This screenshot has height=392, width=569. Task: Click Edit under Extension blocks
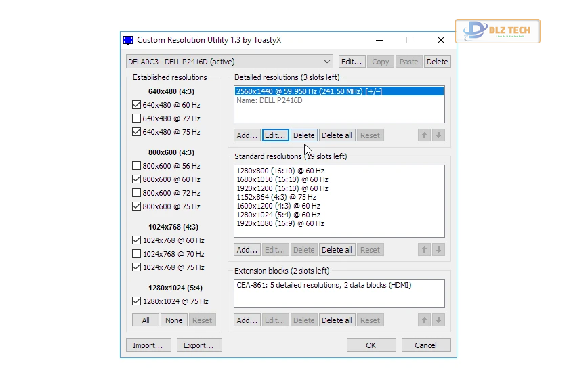276,320
